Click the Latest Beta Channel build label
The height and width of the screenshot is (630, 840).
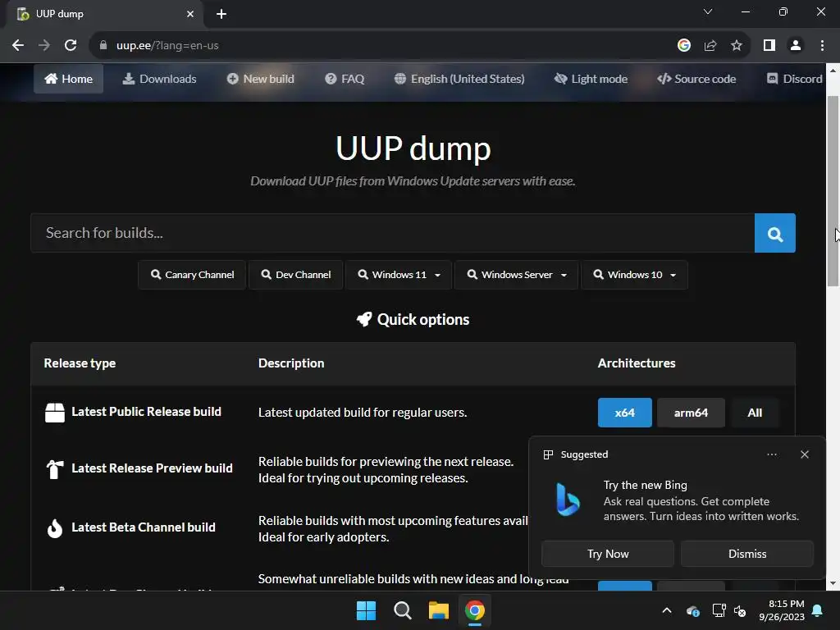[x=144, y=527]
